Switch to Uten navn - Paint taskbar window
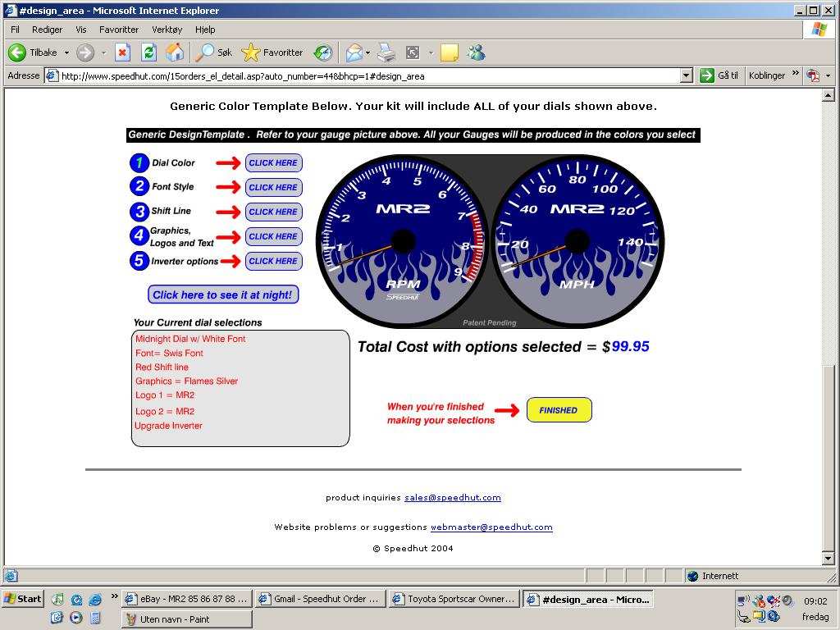This screenshot has height=630, width=840. [186, 619]
